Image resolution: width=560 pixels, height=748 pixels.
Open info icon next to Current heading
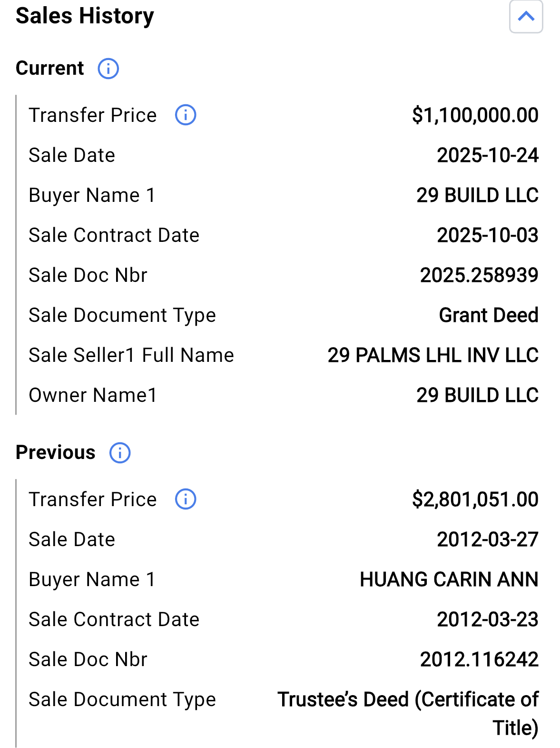click(x=108, y=69)
